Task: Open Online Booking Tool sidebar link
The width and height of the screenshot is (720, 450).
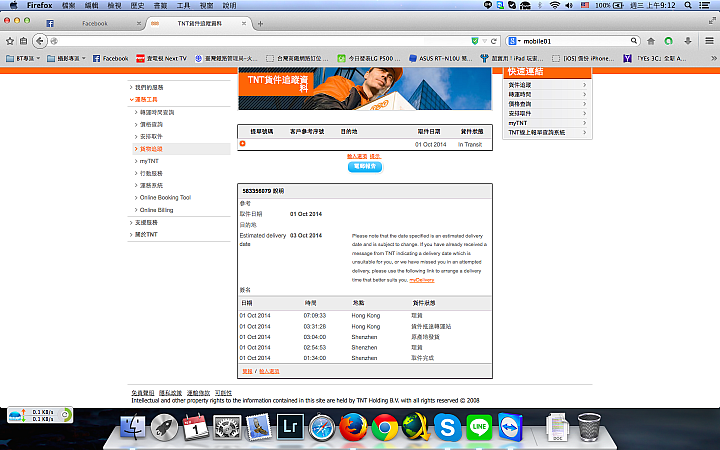Action: tap(165, 197)
